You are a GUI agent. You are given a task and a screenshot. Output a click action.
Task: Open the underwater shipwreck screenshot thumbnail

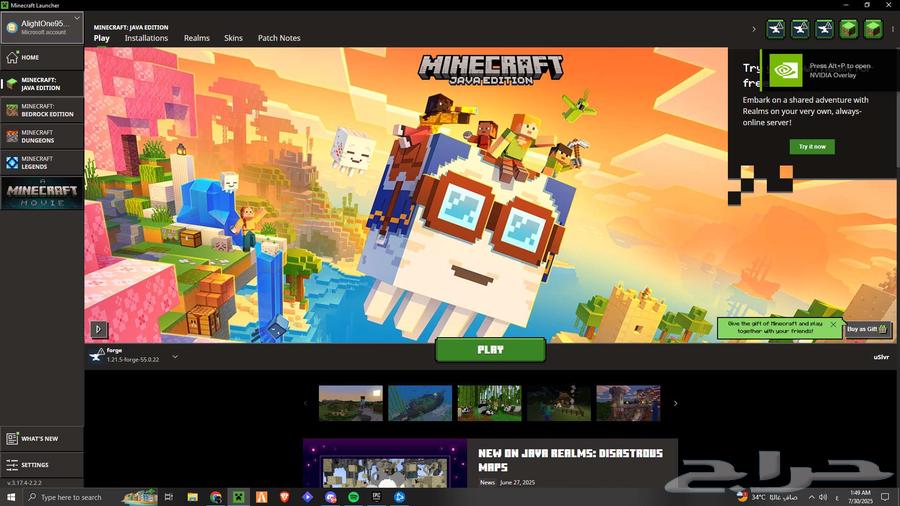coord(420,403)
